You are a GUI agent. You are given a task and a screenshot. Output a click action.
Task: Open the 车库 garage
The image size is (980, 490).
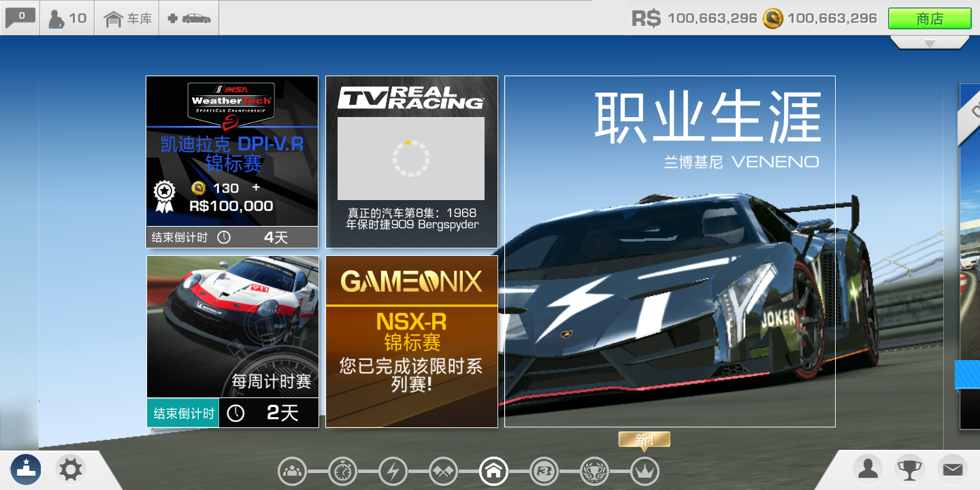pyautogui.click(x=127, y=18)
